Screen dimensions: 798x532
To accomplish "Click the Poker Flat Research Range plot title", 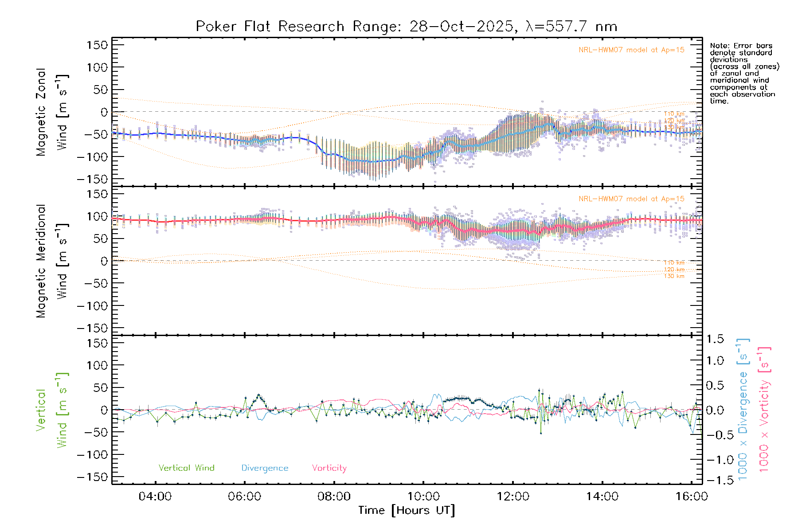I will [x=406, y=27].
